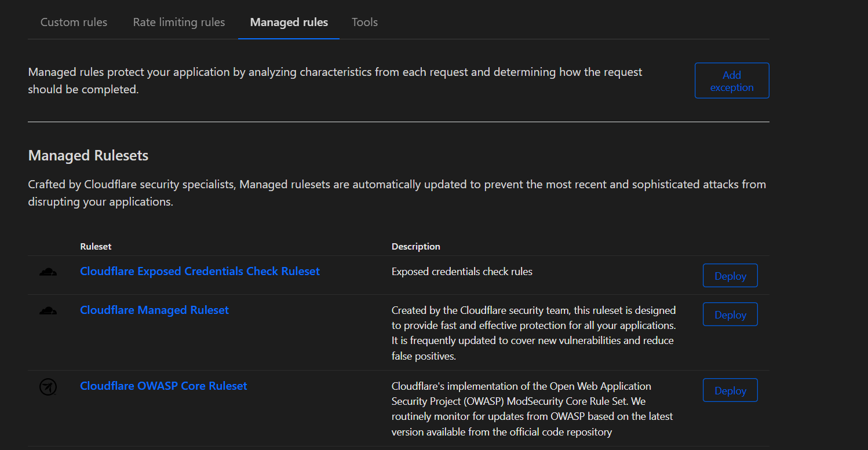Open the Cloudflare Managed Ruleset link
868x450 pixels.
154,310
